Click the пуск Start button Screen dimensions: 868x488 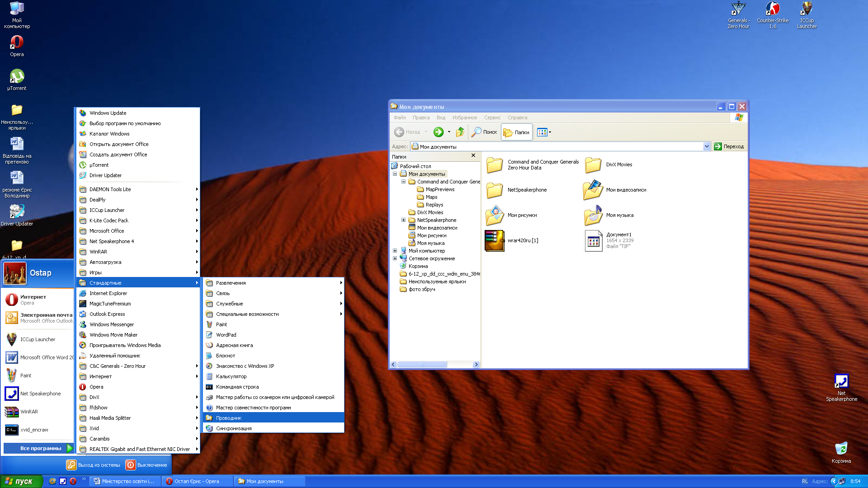(x=21, y=481)
